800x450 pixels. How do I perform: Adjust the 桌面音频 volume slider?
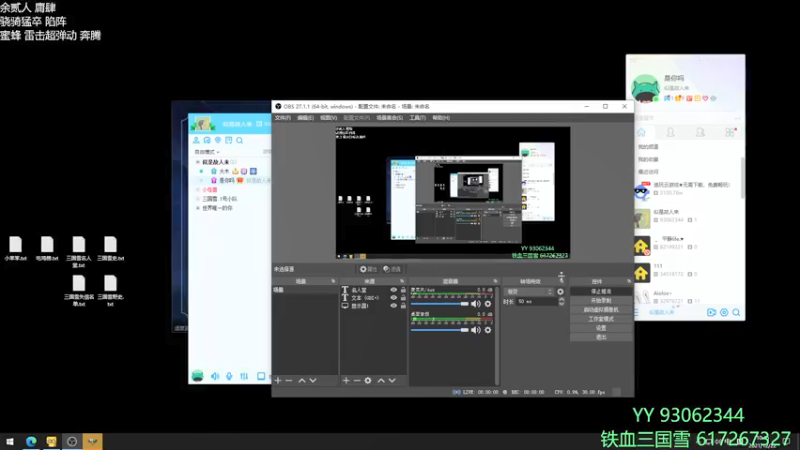tap(440, 330)
